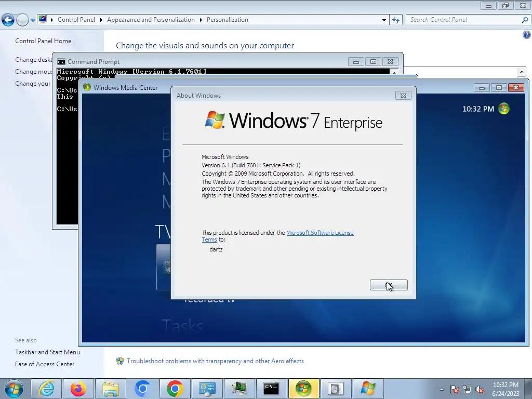Launch Google Chrome from the taskbar
The width and height of the screenshot is (532, 399).
pyautogui.click(x=175, y=389)
